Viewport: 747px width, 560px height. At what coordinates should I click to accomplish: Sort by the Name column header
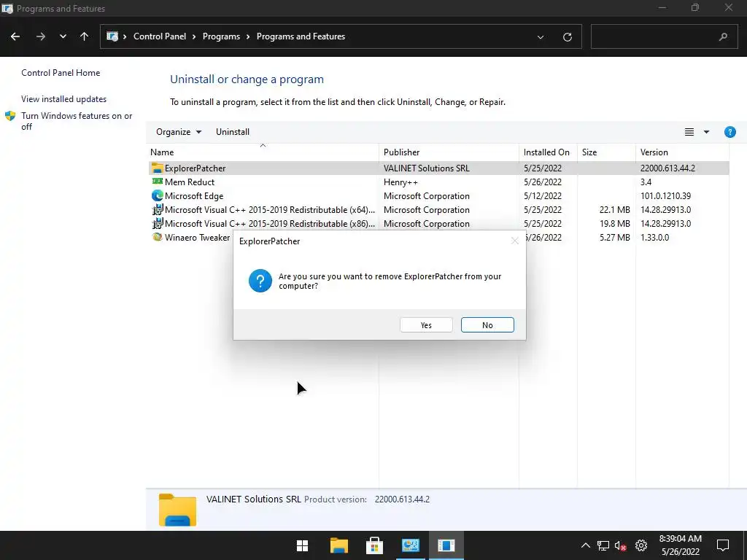pos(263,152)
